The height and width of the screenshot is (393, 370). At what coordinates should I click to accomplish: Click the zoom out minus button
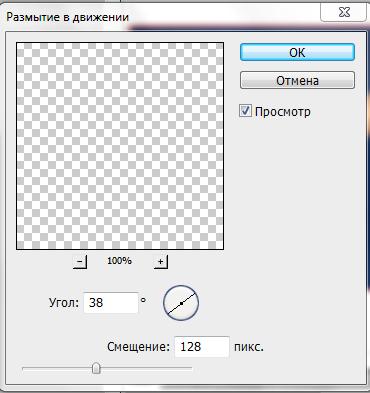(x=80, y=262)
